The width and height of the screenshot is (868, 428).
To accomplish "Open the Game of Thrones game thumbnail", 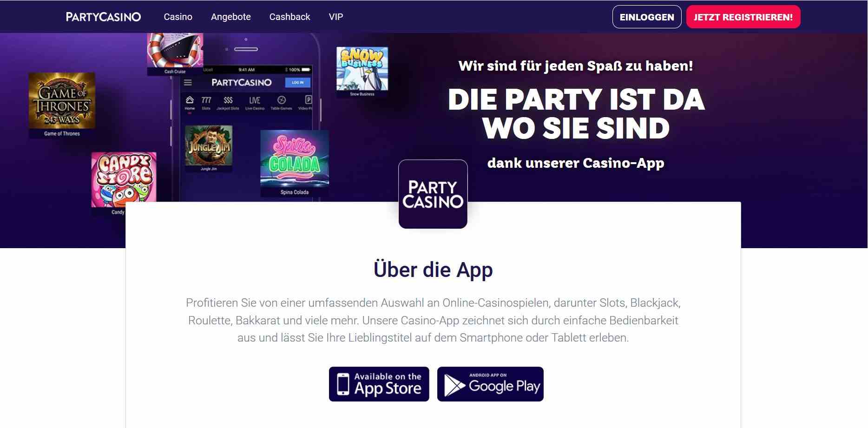I will [x=62, y=105].
